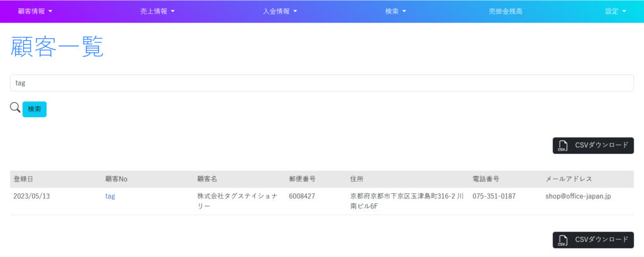Viewport: 644px width, 257px height.
Task: Click the 郵便番号 column header
Action: [x=303, y=180]
